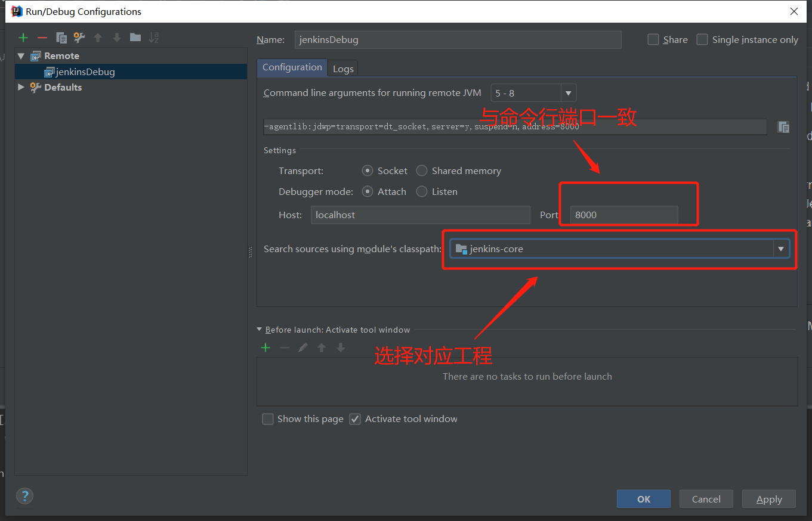
Task: Remove the selected configuration with the minus icon
Action: point(42,38)
